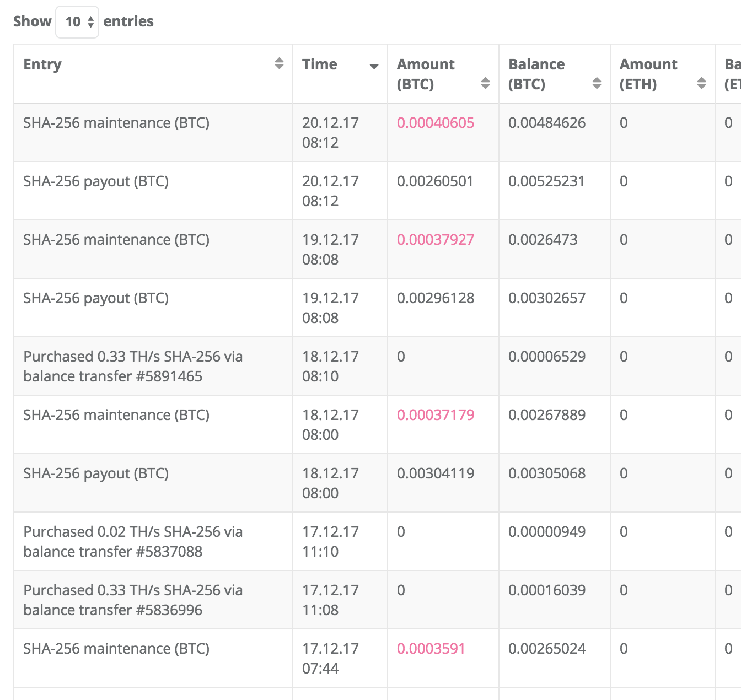
Task: Sort table by the Time column
Action: (340, 74)
